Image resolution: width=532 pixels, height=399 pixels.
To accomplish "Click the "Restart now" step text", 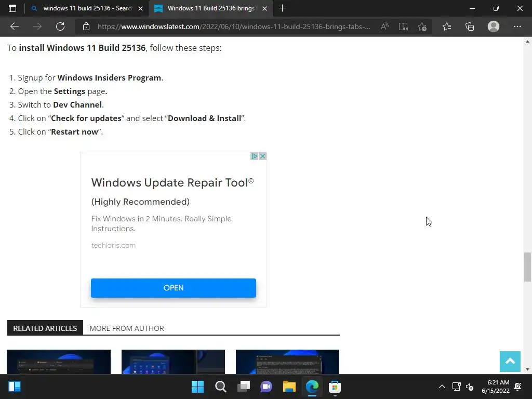I will point(75,132).
